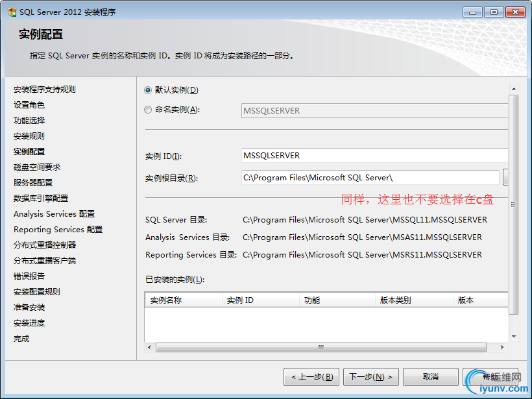The image size is (532, 399).
Task: Click the 磁盘空间要求 step in sidebar
Action: click(37, 167)
